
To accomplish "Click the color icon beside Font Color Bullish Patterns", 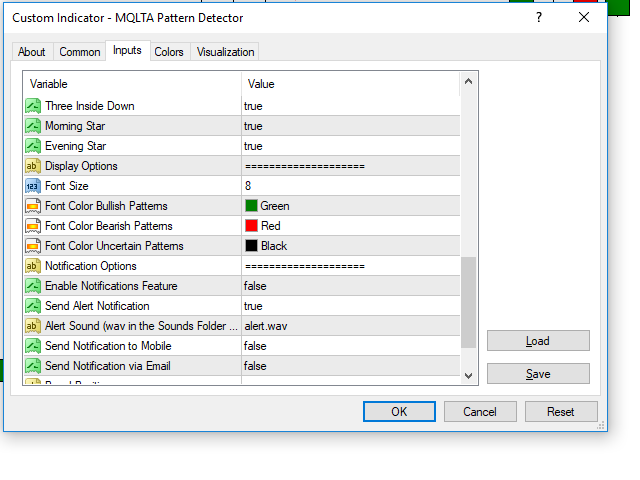I will click(x=33, y=206).
